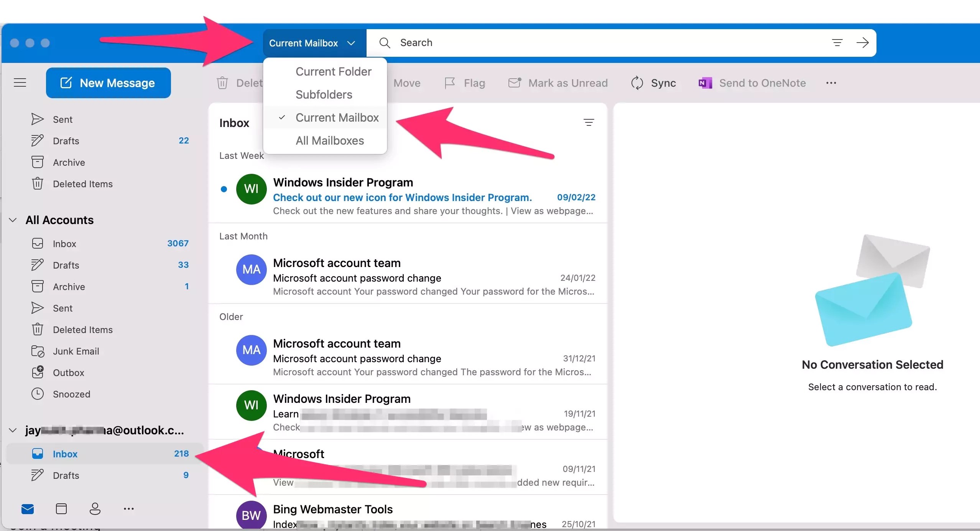Toggle the unread dot on Windows Insider message
The width and height of the screenshot is (980, 531).
pyautogui.click(x=224, y=189)
